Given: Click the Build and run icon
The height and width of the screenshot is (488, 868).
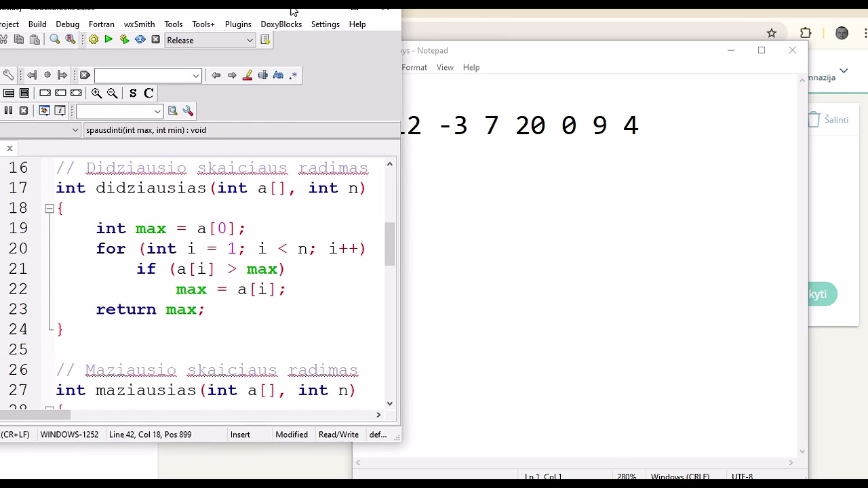Looking at the screenshot, I should (125, 40).
